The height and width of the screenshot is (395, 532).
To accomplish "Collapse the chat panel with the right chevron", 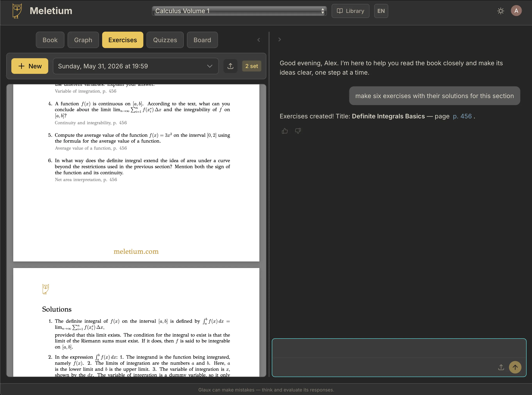I will 280,39.
